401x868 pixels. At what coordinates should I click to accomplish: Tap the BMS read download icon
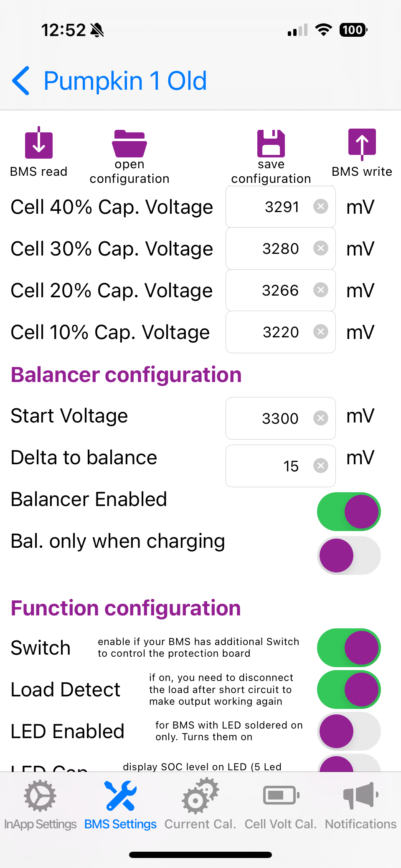(x=39, y=144)
